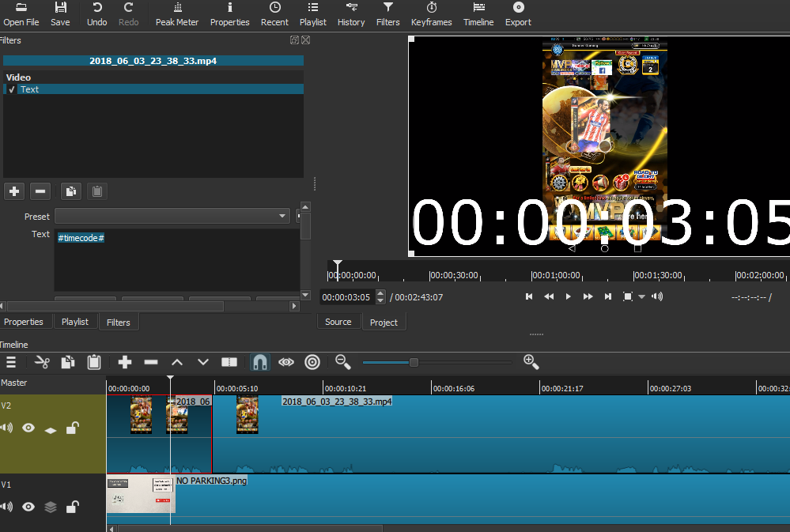The width and height of the screenshot is (790, 532).
Task: Lock the V2 track
Action: pyautogui.click(x=73, y=428)
